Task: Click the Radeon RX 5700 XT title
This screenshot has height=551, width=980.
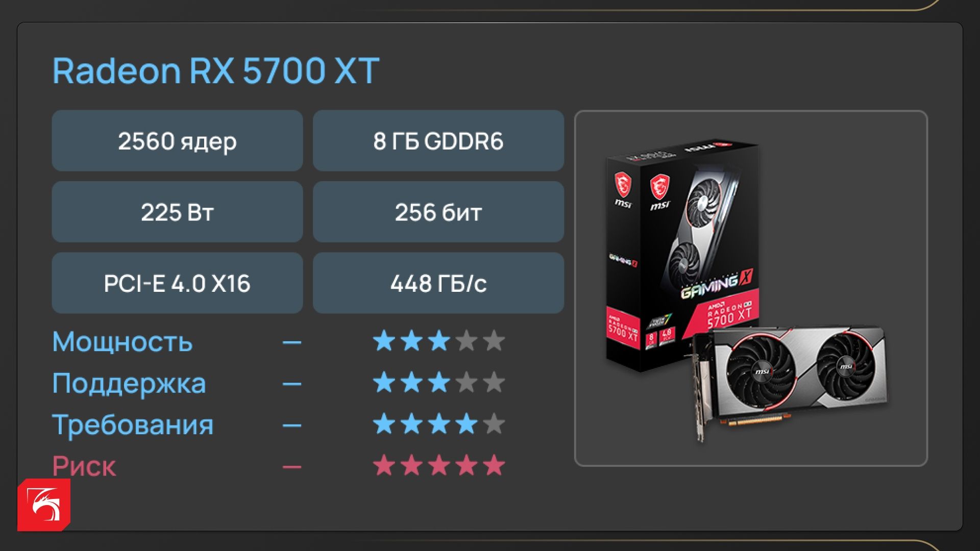Action: click(x=216, y=70)
